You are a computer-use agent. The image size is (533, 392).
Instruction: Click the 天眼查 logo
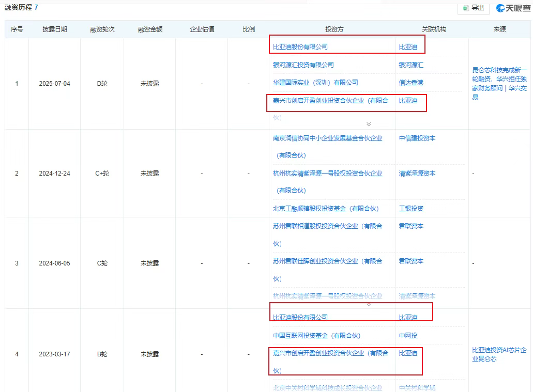point(514,8)
